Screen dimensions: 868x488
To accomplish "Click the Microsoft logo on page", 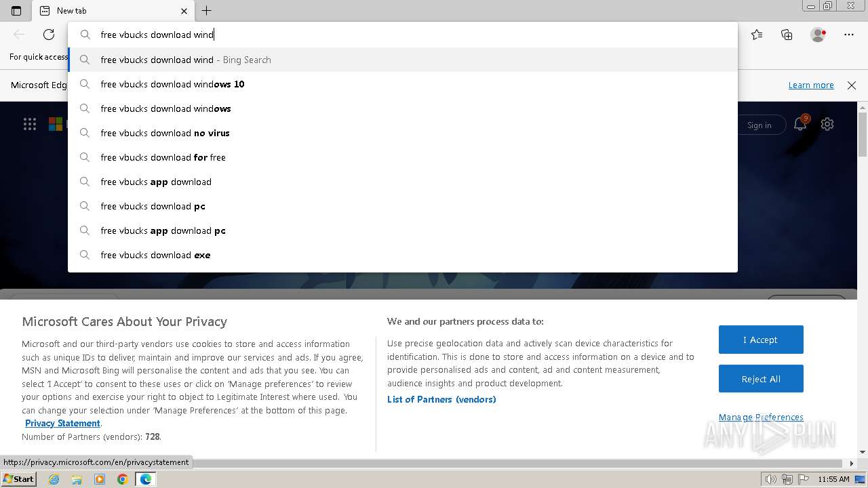I will coord(56,124).
